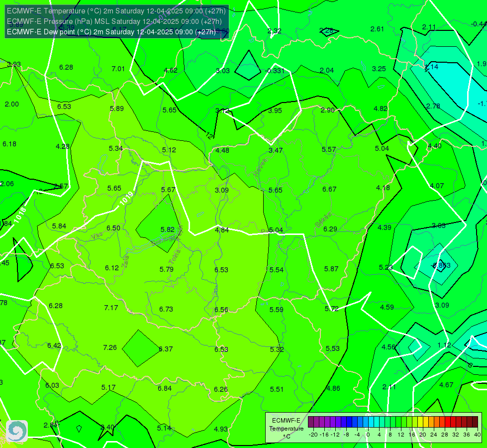Click the dew point value 4.62

coord(171,70)
